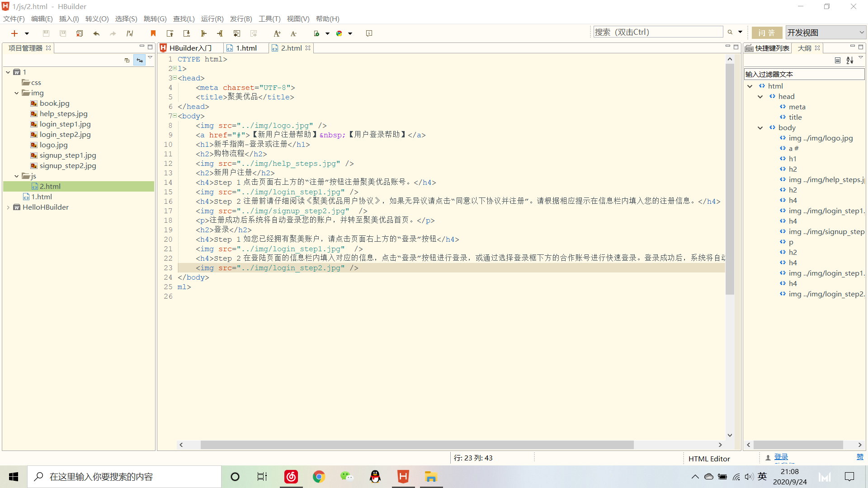
Task: Collapse the html node in outline
Action: click(x=750, y=86)
